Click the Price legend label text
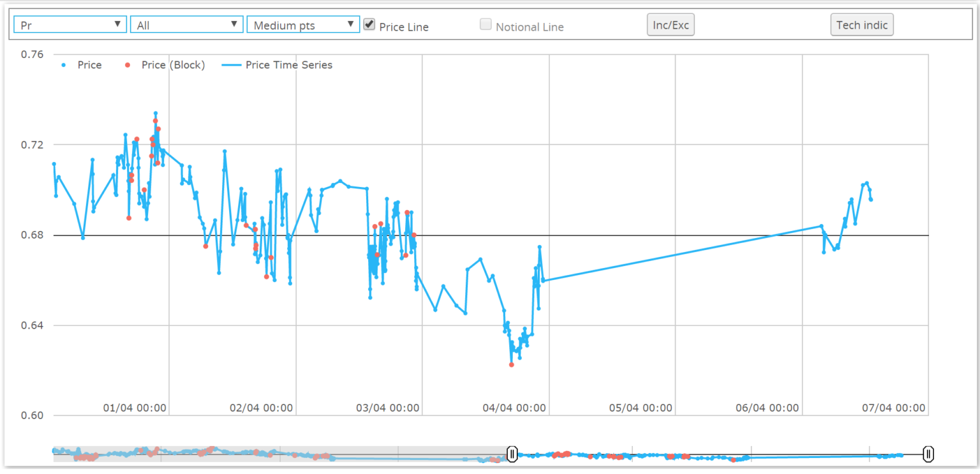The image size is (980, 474). tap(89, 64)
